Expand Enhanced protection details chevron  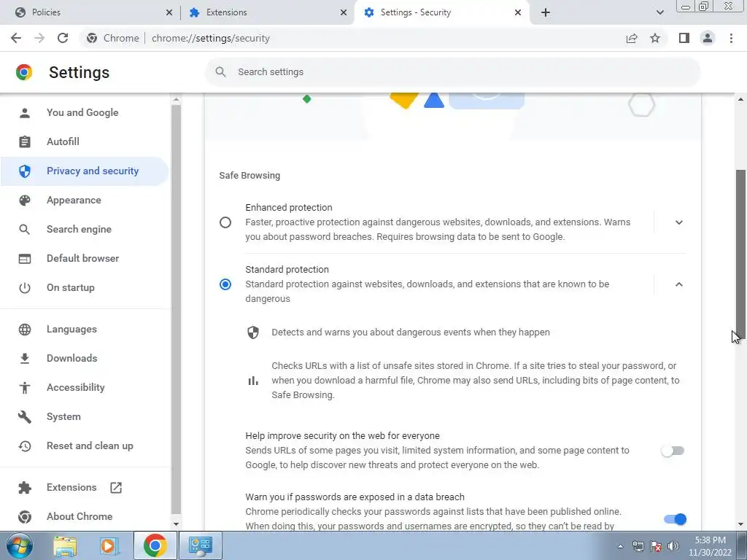click(x=679, y=222)
